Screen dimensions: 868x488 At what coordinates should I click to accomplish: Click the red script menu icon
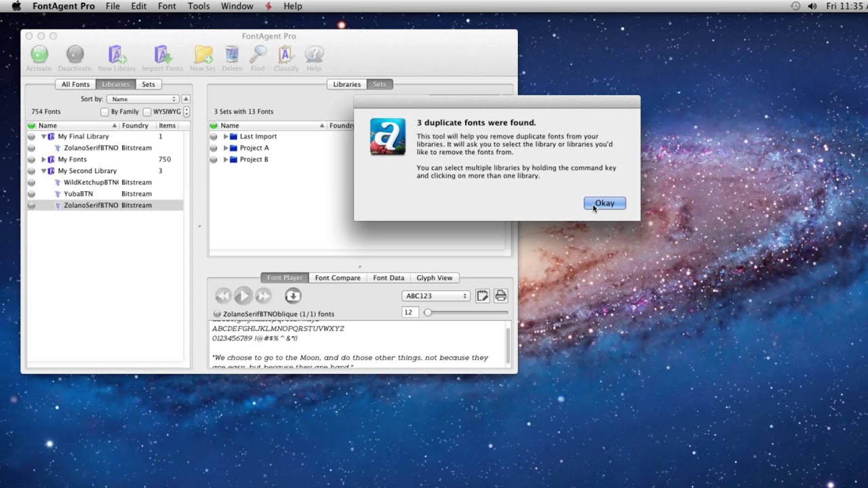tap(269, 6)
